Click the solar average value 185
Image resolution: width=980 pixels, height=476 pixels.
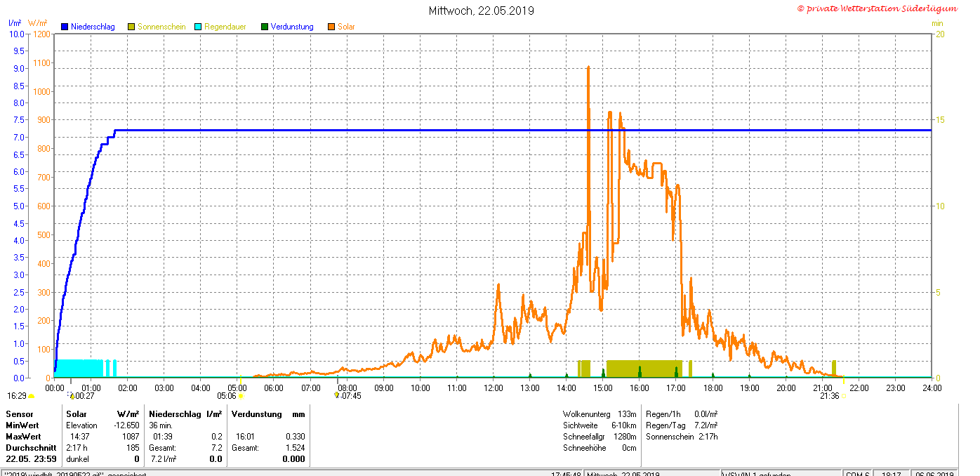[133, 448]
